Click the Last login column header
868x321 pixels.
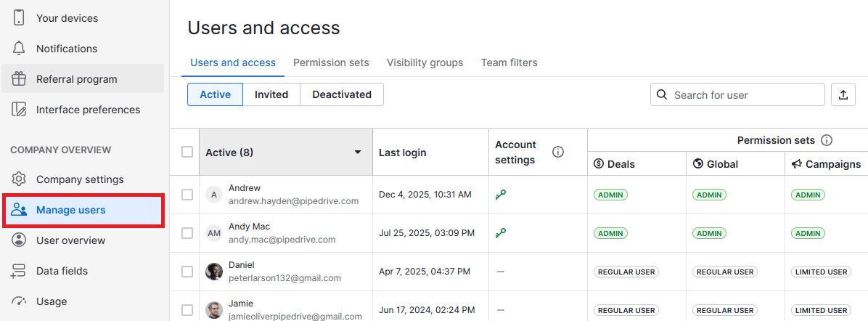pyautogui.click(x=403, y=153)
